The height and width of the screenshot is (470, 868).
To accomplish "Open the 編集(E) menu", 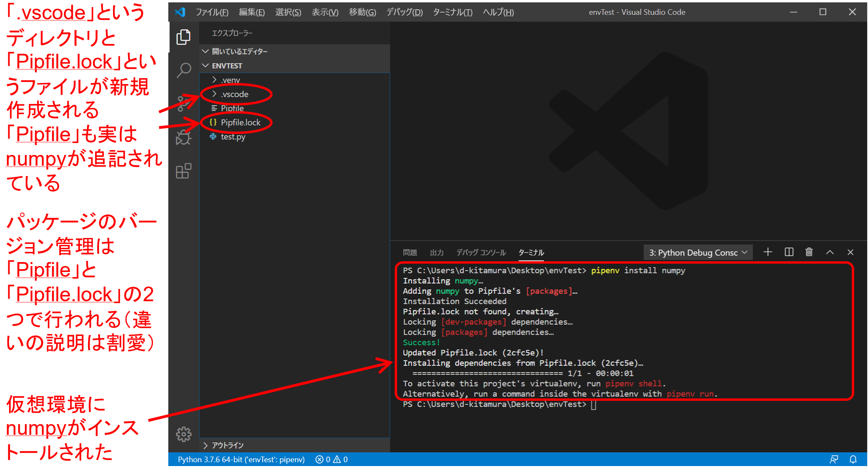I will (x=252, y=12).
